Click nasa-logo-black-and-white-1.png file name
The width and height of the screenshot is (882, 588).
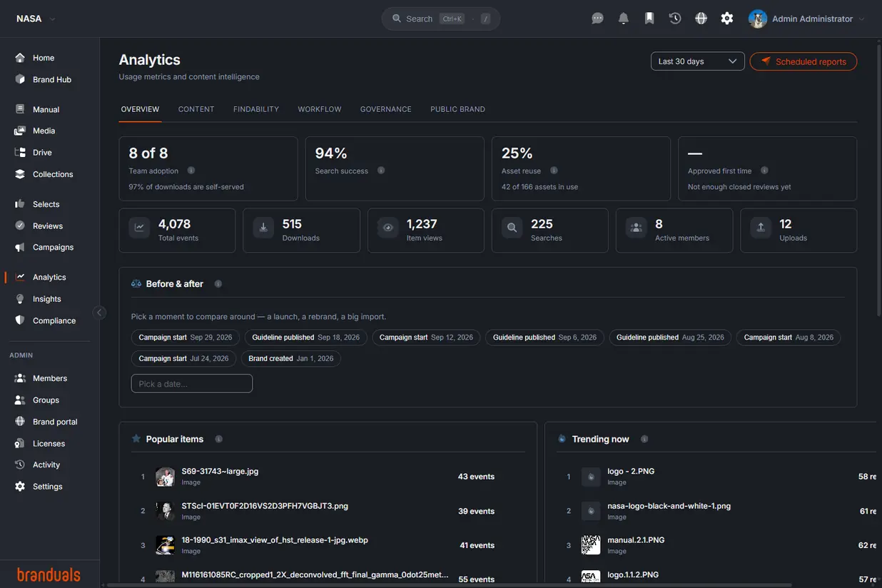(669, 506)
